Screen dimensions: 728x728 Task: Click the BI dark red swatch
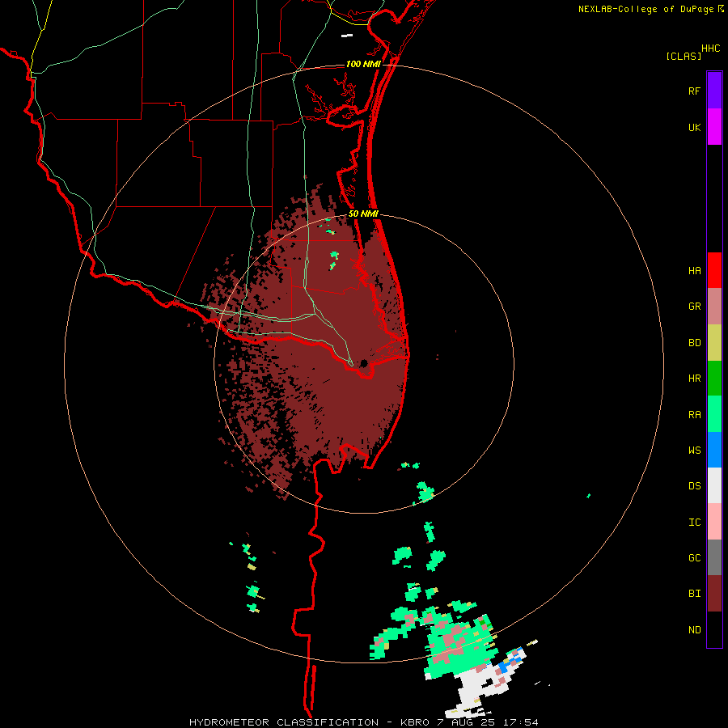(x=714, y=594)
